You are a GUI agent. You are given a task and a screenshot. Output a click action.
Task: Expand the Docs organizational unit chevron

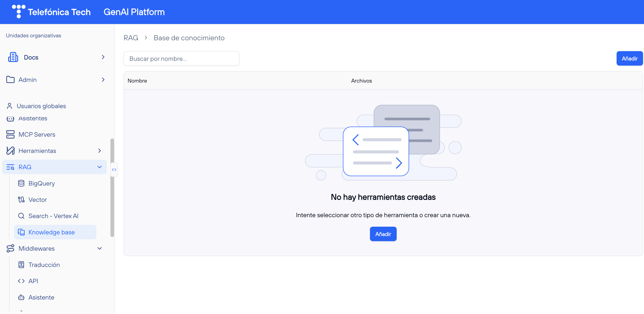(103, 57)
